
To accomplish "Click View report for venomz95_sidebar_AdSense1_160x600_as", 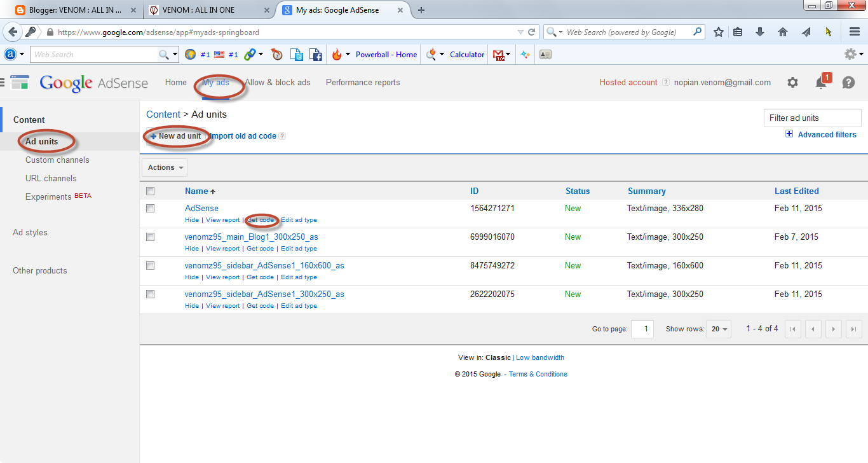I will pyautogui.click(x=223, y=277).
